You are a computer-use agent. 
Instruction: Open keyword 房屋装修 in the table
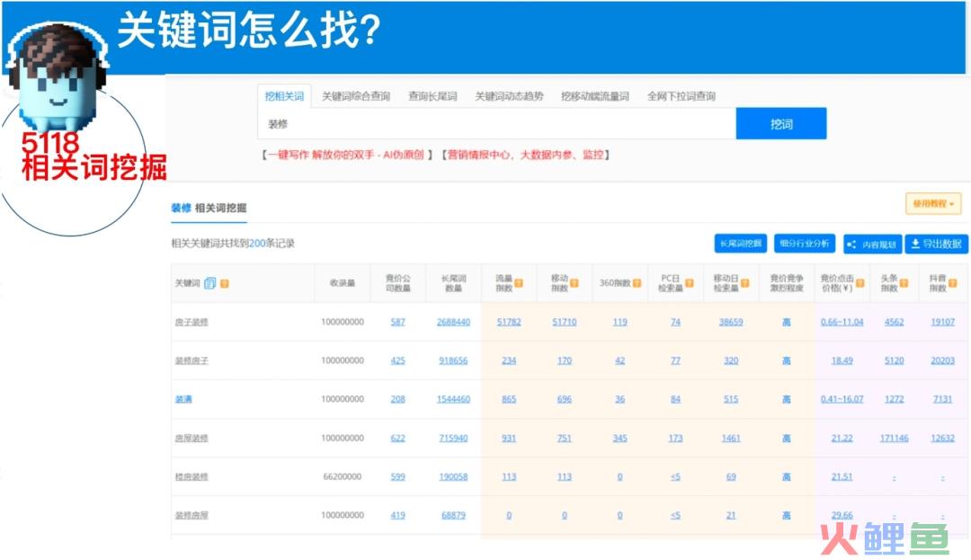point(192,438)
